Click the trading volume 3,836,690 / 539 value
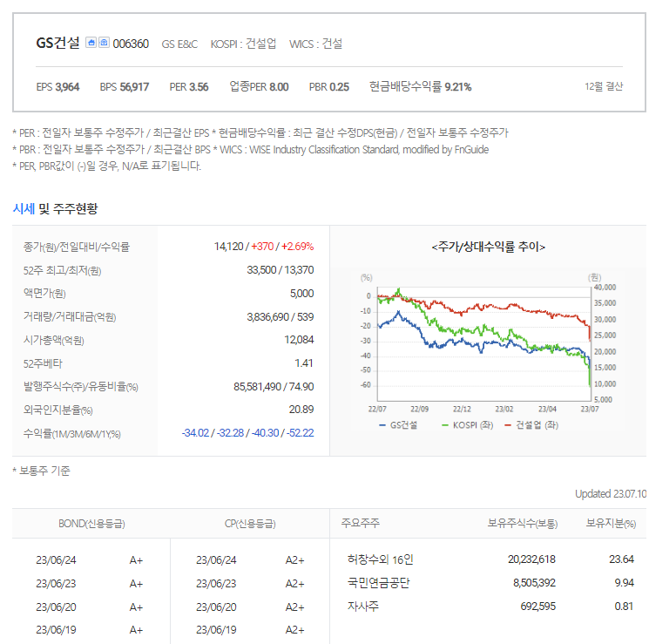This screenshot has height=644, width=649. tap(281, 317)
